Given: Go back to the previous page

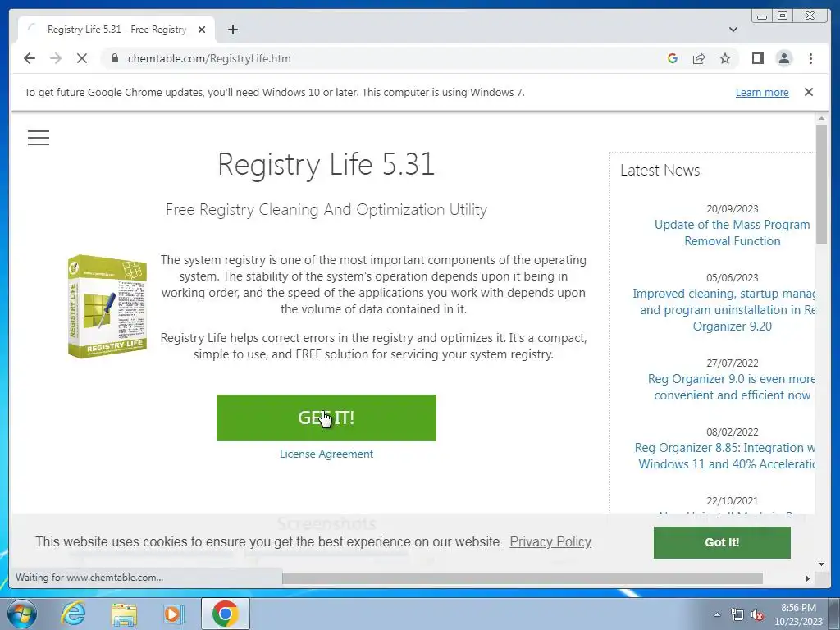Looking at the screenshot, I should 30,58.
